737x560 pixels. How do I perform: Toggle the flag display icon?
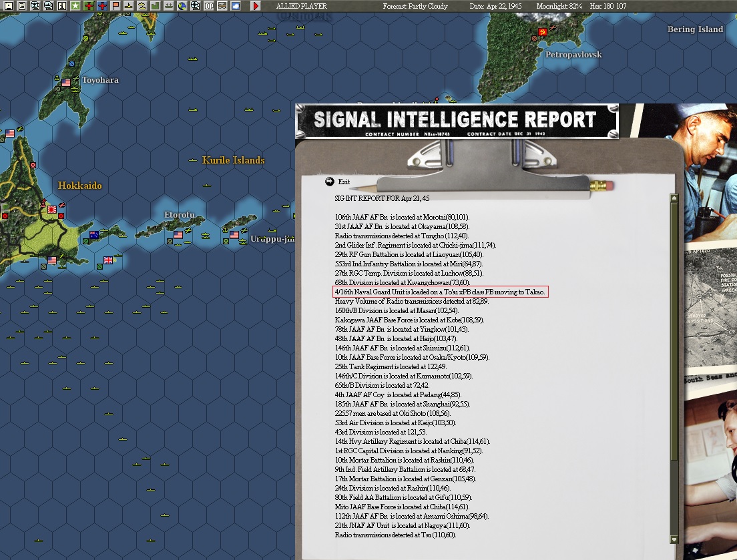tap(115, 6)
